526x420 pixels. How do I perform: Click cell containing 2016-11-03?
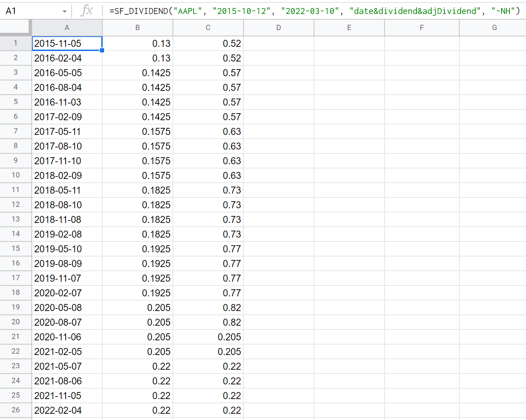[67, 102]
